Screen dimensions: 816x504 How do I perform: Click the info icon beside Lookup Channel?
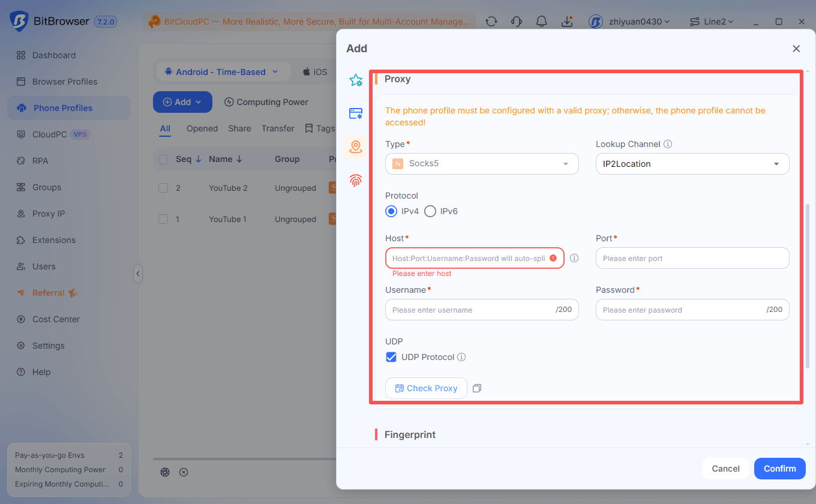[x=668, y=144]
